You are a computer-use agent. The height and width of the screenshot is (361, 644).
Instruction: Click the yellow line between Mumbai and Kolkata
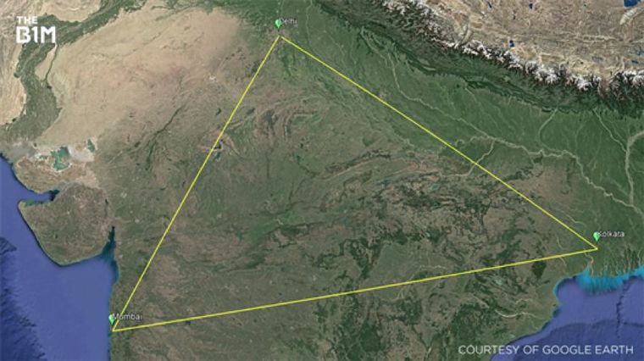tap(355, 290)
